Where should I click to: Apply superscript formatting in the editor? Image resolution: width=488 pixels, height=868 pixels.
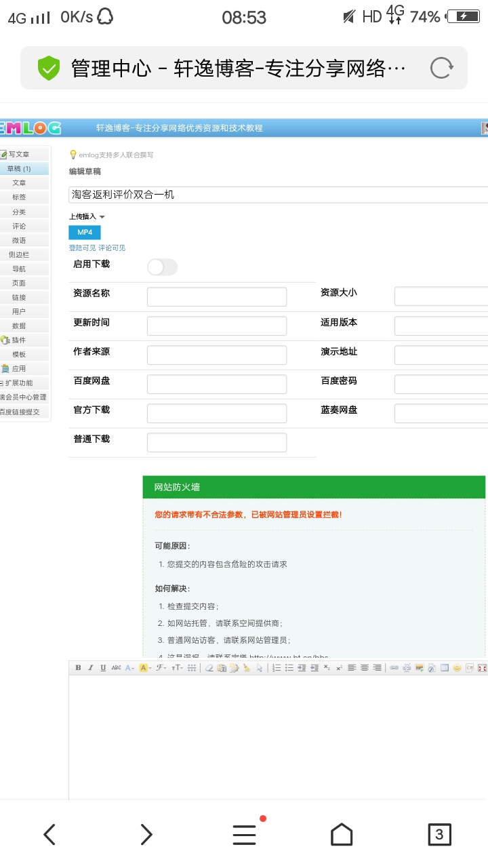click(339, 668)
